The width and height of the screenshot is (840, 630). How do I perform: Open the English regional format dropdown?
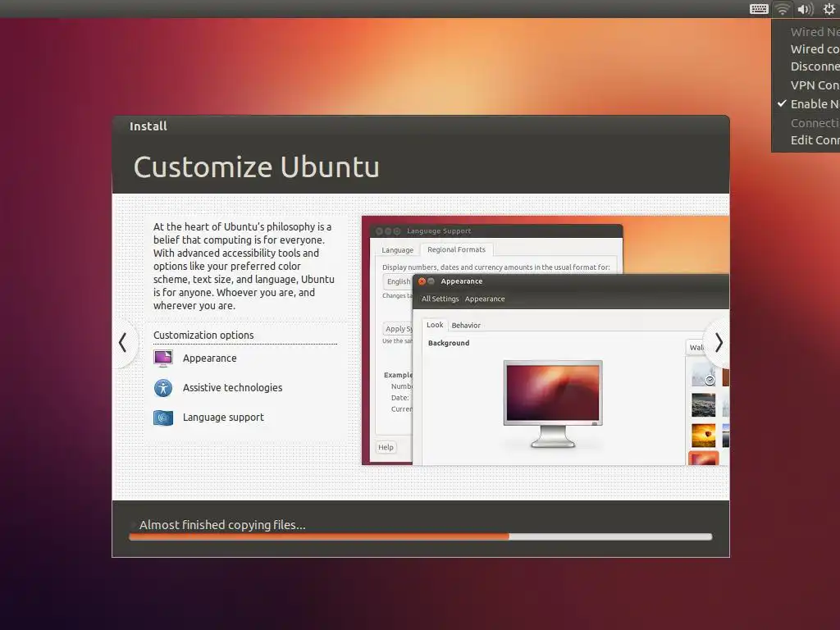[x=398, y=281]
